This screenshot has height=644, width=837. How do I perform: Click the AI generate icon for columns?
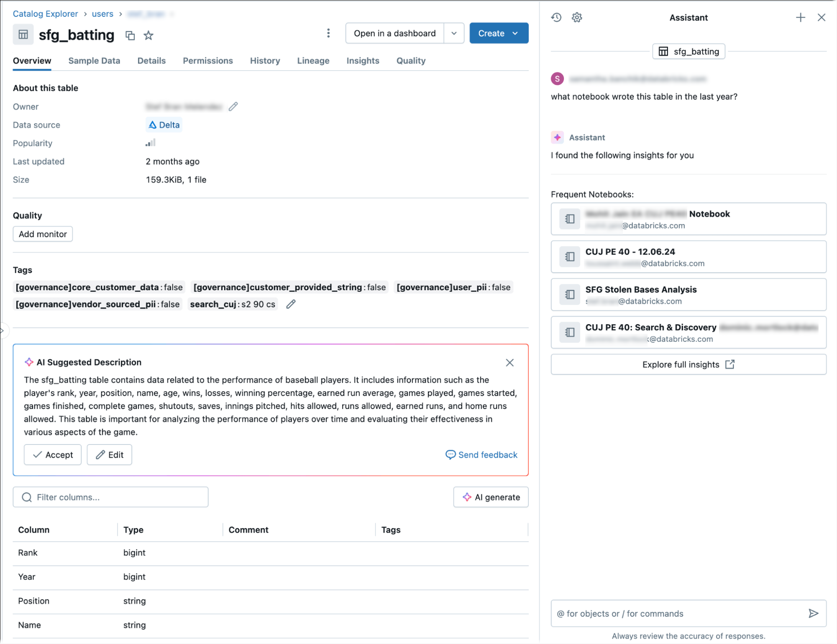[466, 497]
